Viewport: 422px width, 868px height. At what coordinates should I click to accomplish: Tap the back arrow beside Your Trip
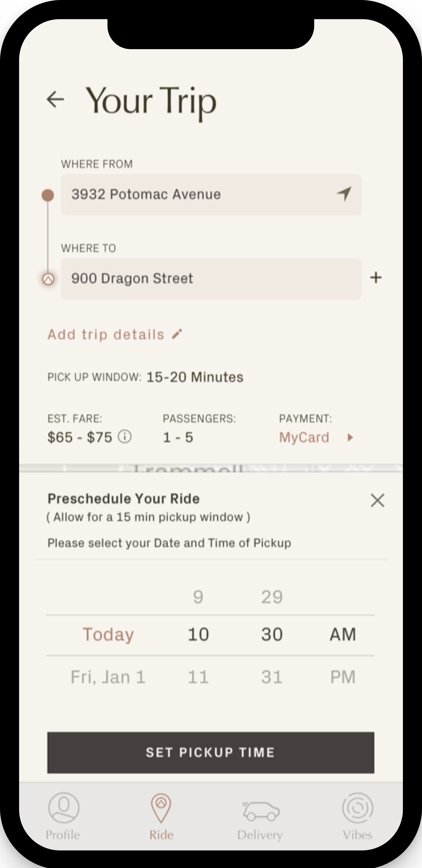55,100
